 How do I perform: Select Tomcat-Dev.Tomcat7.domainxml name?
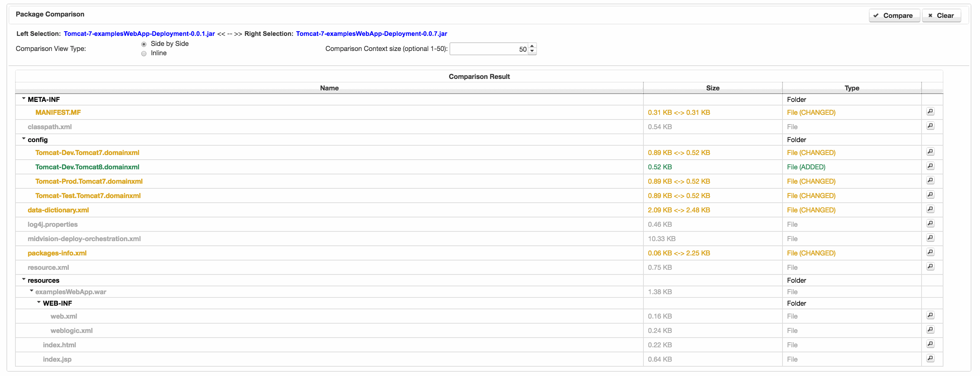tap(87, 153)
